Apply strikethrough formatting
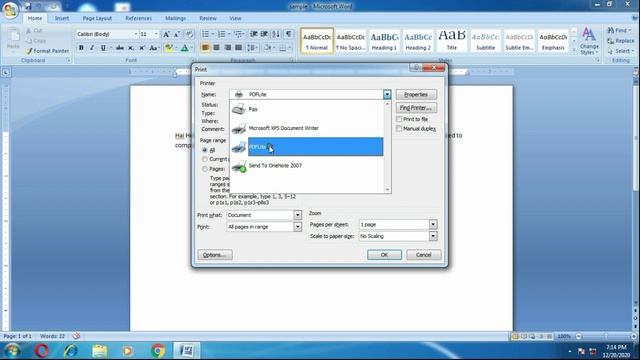Screen dimensions: 640x360 pos(120,48)
